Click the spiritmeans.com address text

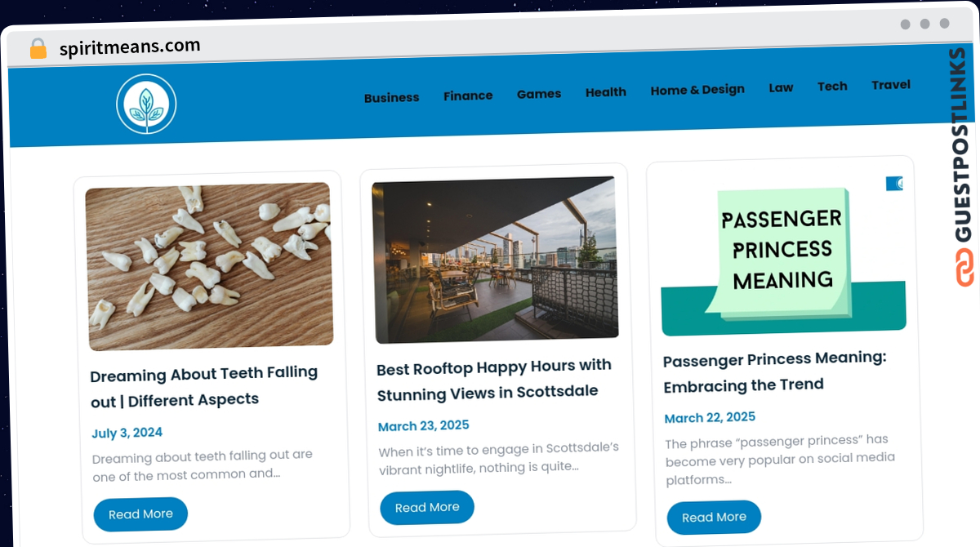pyautogui.click(x=130, y=47)
